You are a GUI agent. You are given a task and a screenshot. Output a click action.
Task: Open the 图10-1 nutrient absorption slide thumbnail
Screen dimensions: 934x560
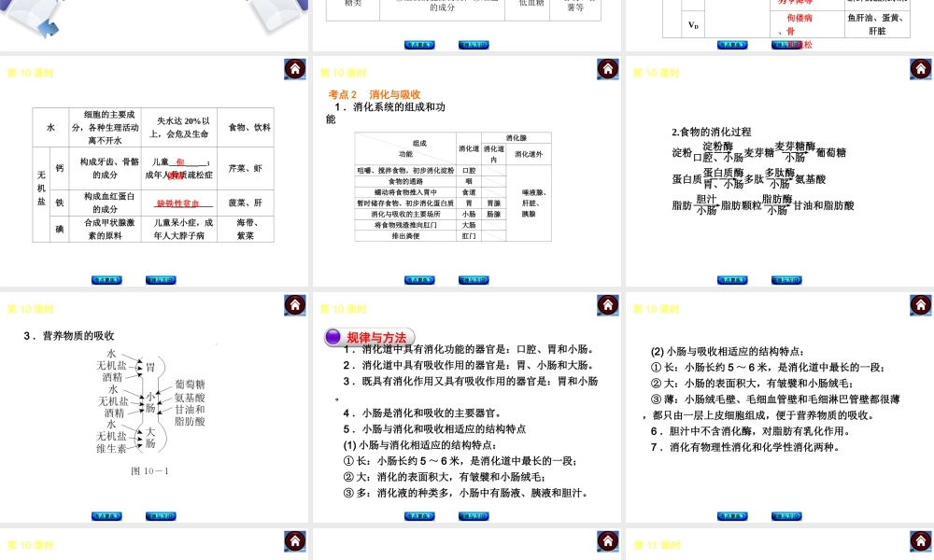154,407
